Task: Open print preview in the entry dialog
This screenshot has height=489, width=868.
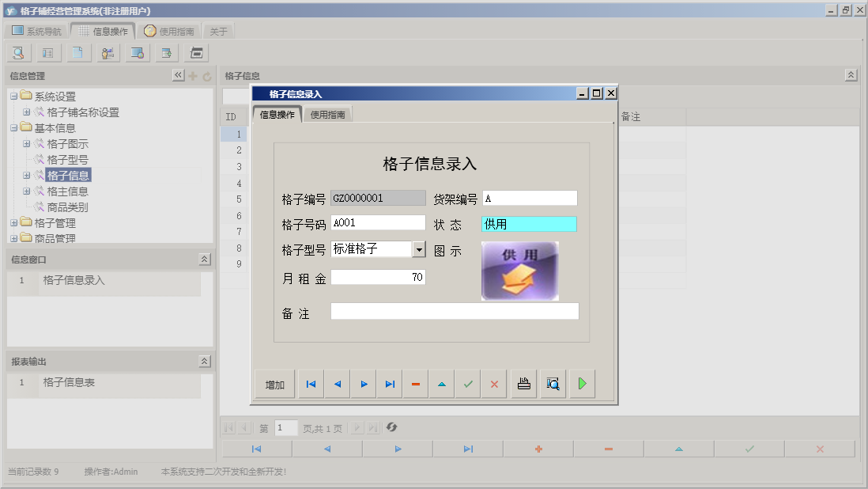Action: pos(552,384)
